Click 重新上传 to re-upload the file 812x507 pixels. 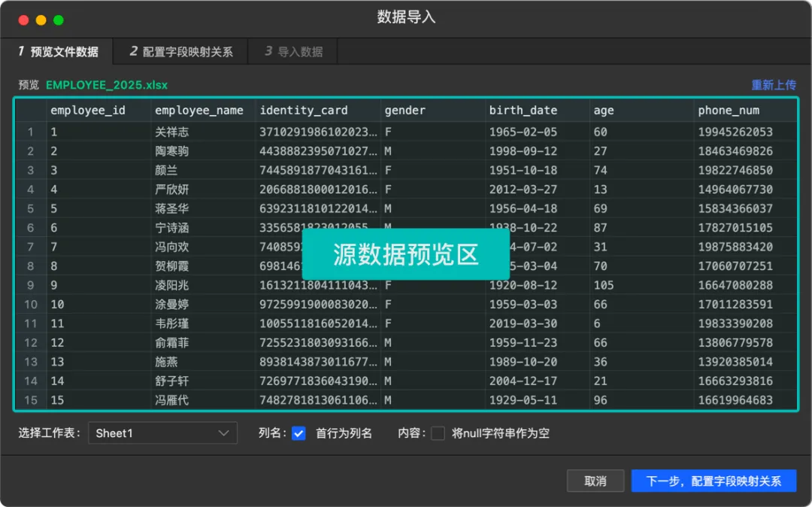774,85
